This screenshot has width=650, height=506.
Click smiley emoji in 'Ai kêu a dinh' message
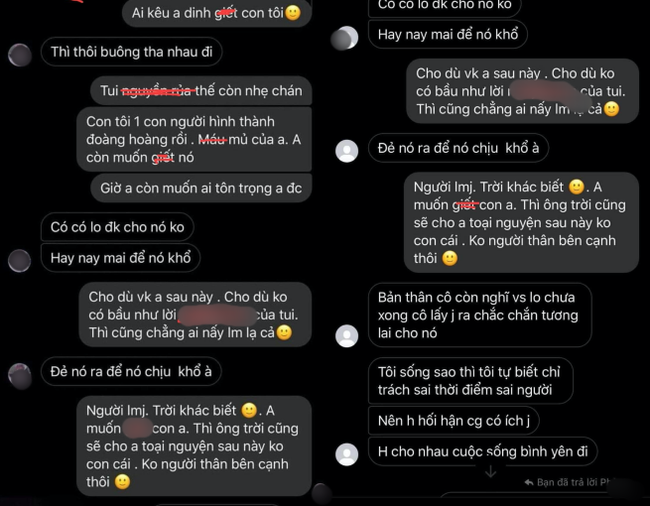[293, 13]
